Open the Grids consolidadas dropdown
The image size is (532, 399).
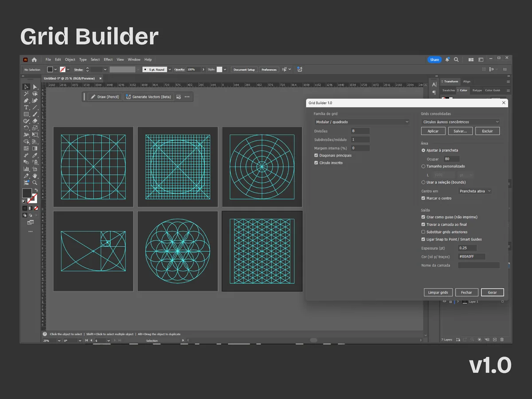[x=461, y=121]
